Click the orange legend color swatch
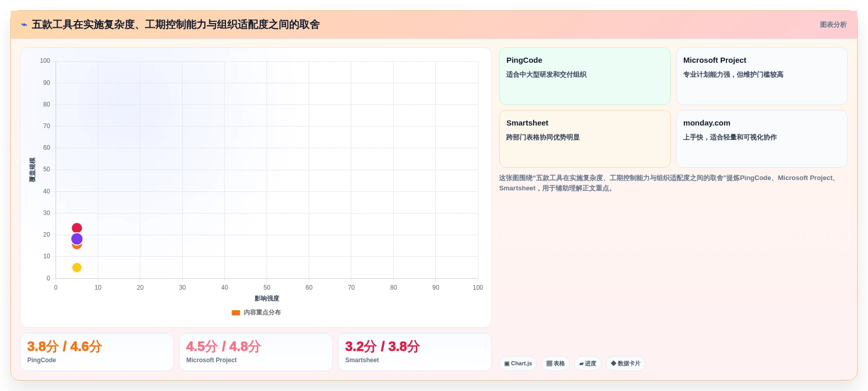The height and width of the screenshot is (391, 868). [236, 313]
